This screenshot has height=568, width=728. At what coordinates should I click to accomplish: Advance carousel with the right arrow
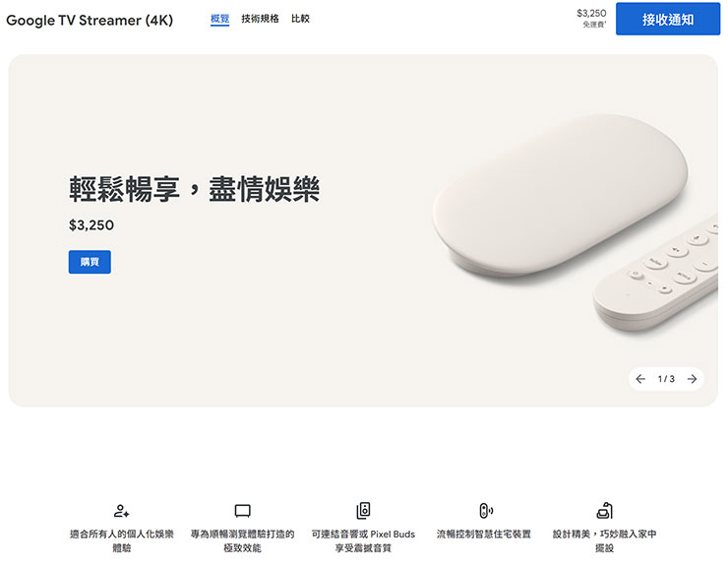tap(693, 379)
